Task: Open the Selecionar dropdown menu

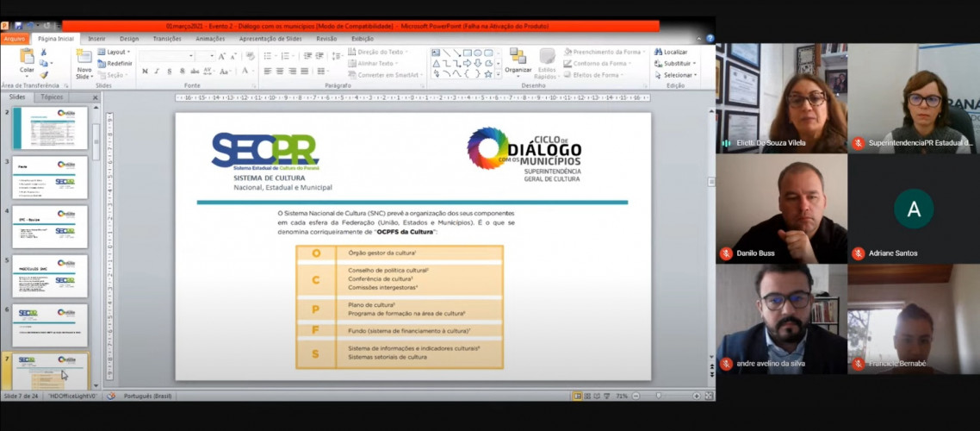Action: tap(677, 75)
